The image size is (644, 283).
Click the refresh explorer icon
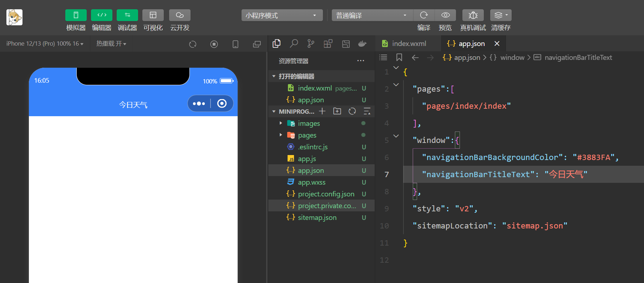tap(352, 111)
